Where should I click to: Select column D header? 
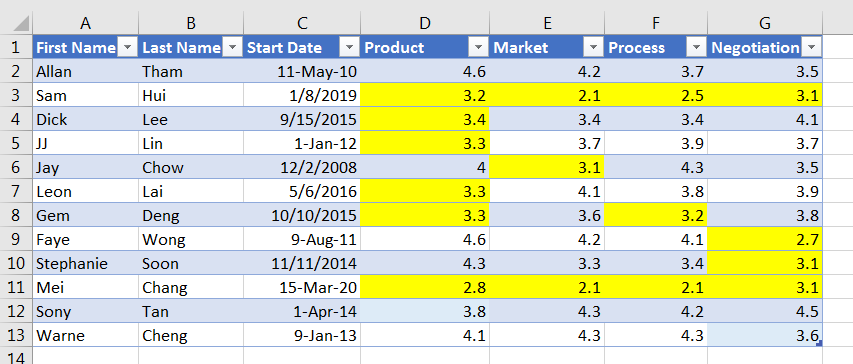coord(425,23)
